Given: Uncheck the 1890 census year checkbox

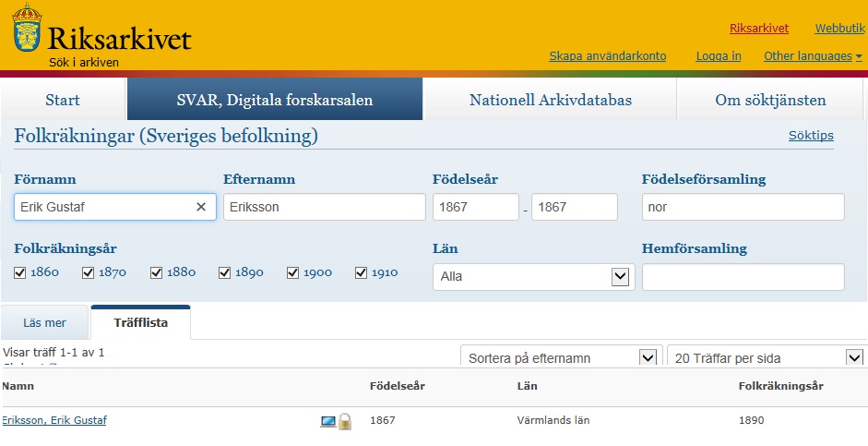Looking at the screenshot, I should [x=225, y=272].
